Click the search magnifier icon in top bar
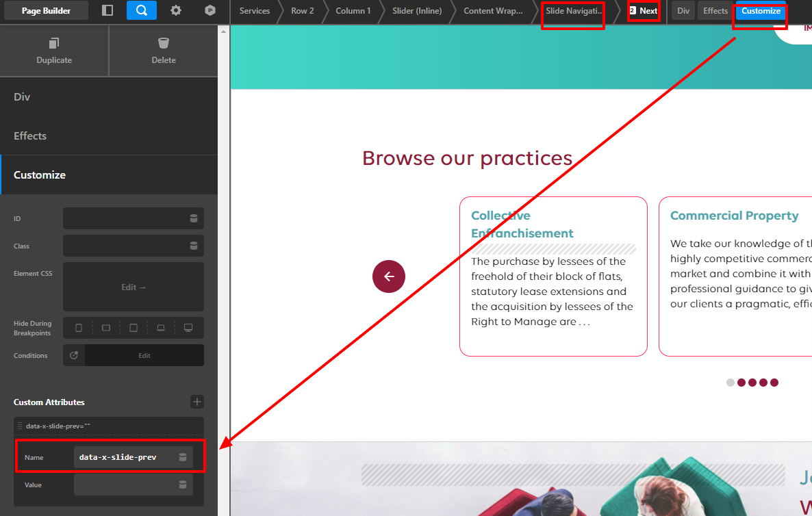Screen dimensions: 812x516 (141, 10)
